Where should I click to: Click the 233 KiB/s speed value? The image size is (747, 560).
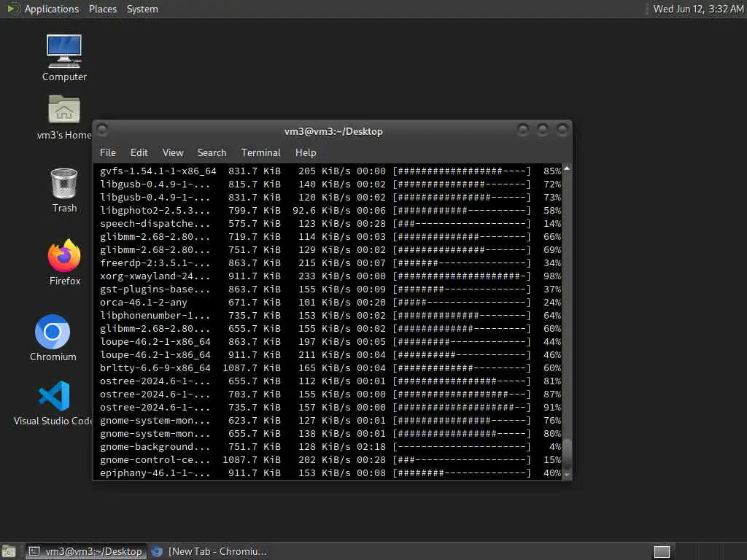point(324,276)
